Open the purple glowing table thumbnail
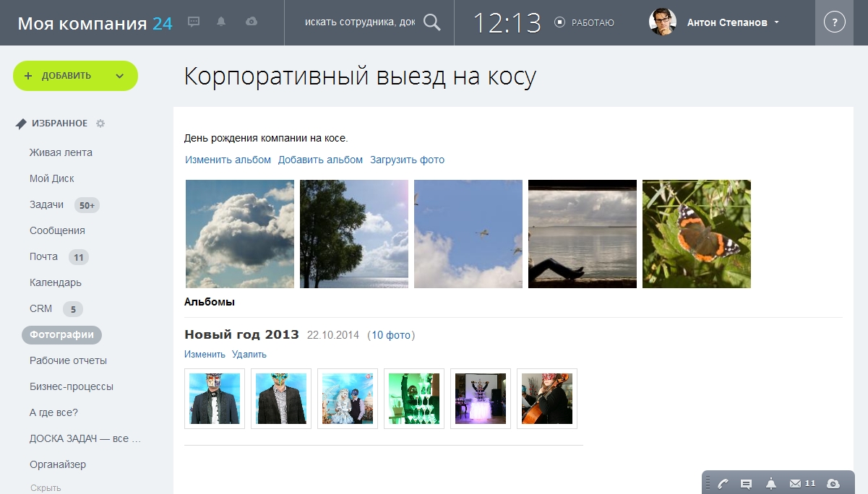Viewport: 868px width, 494px height. pyautogui.click(x=481, y=399)
